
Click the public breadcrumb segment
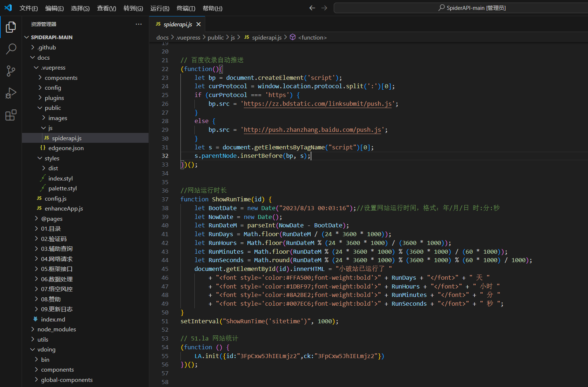(216, 37)
